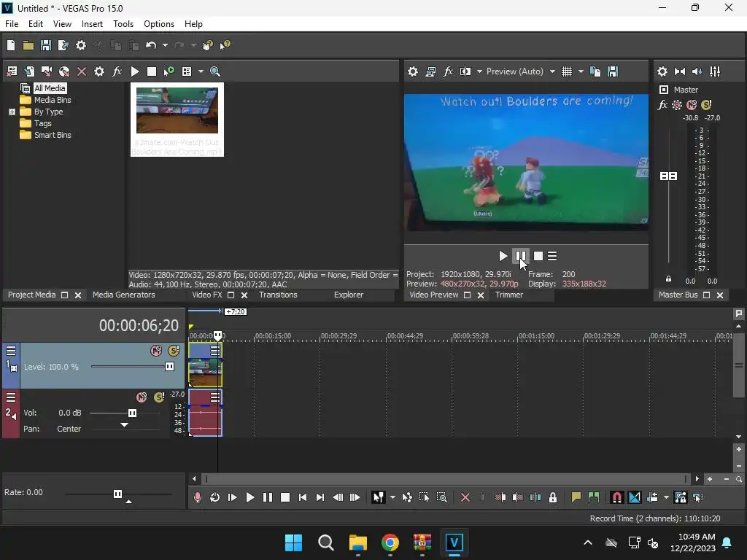Create a new project with New icon
Screen dimensions: 747x560
[11, 45]
